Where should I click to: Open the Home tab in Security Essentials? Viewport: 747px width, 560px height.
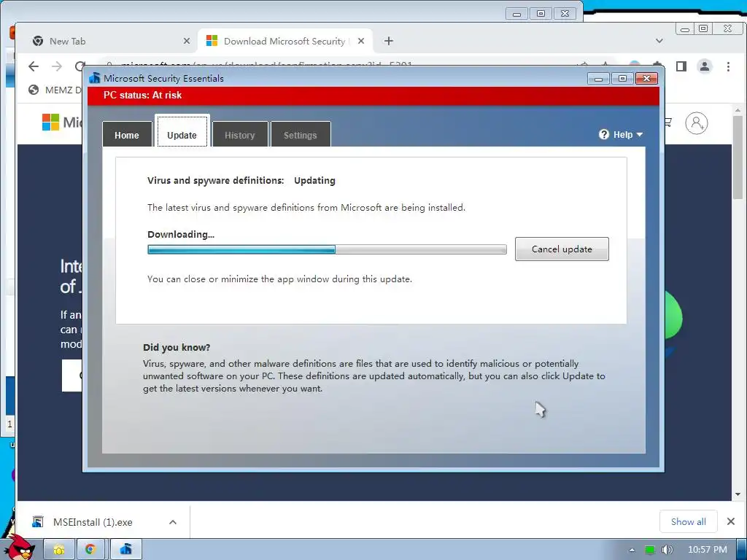[127, 135]
